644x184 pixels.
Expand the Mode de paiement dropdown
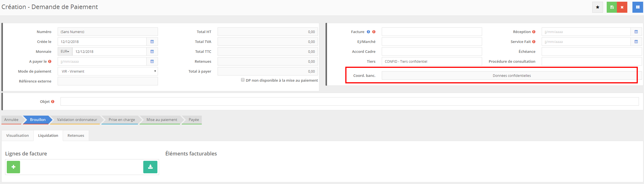(x=108, y=71)
